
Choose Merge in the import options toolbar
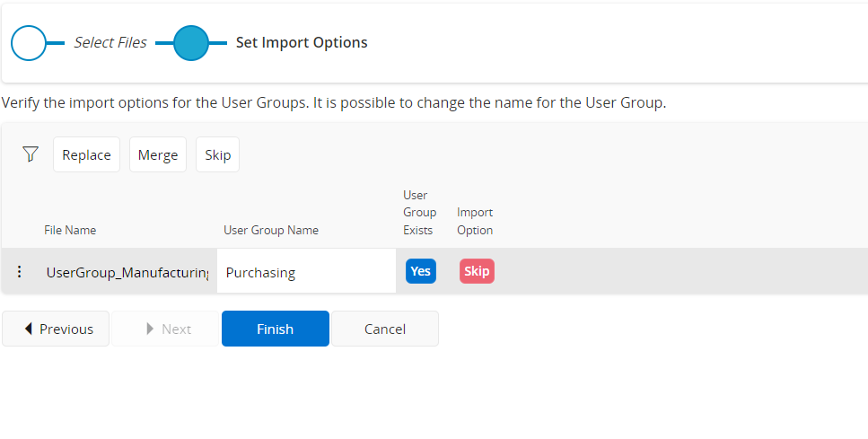(158, 154)
